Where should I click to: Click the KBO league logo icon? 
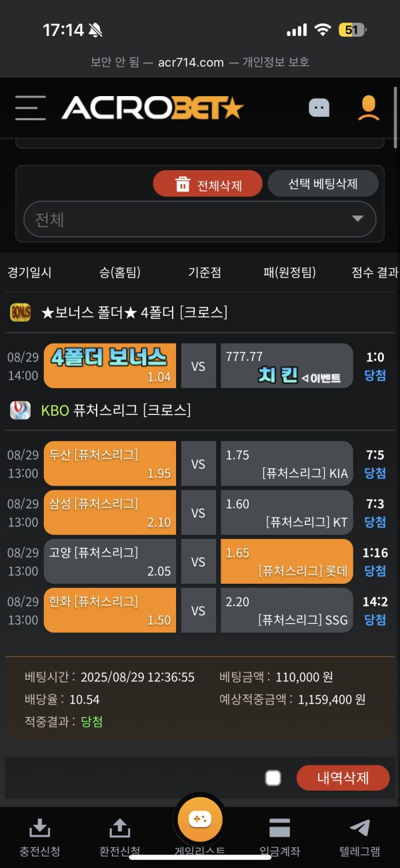[x=20, y=410]
